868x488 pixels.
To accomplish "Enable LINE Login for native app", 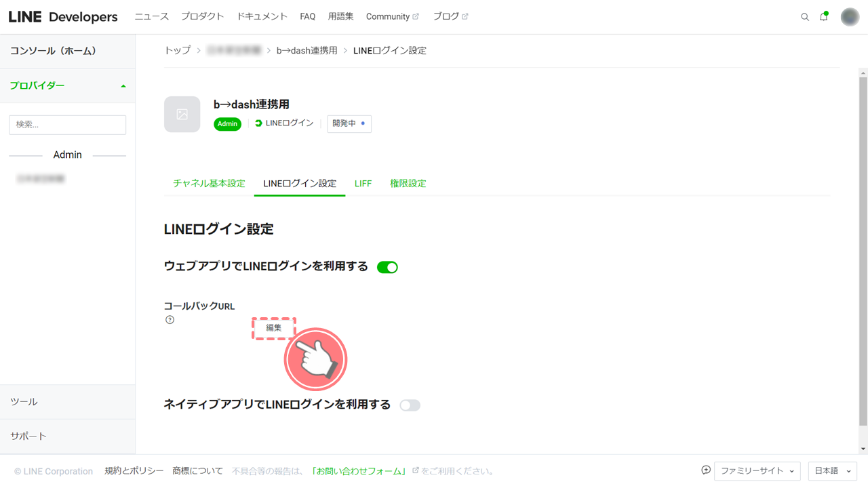I will pyautogui.click(x=410, y=405).
